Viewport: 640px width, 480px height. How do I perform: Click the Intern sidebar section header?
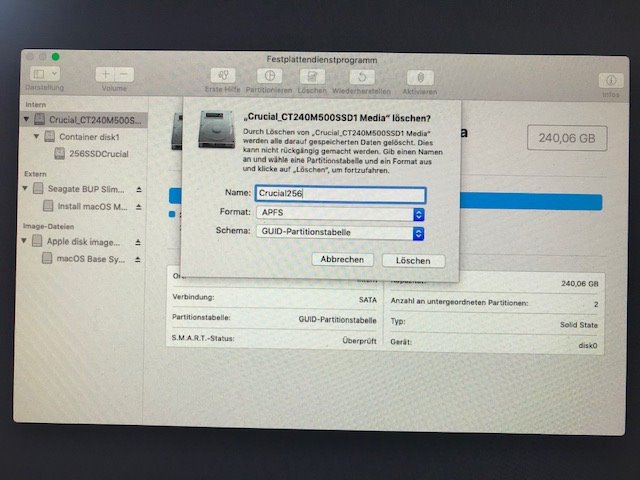coord(36,104)
